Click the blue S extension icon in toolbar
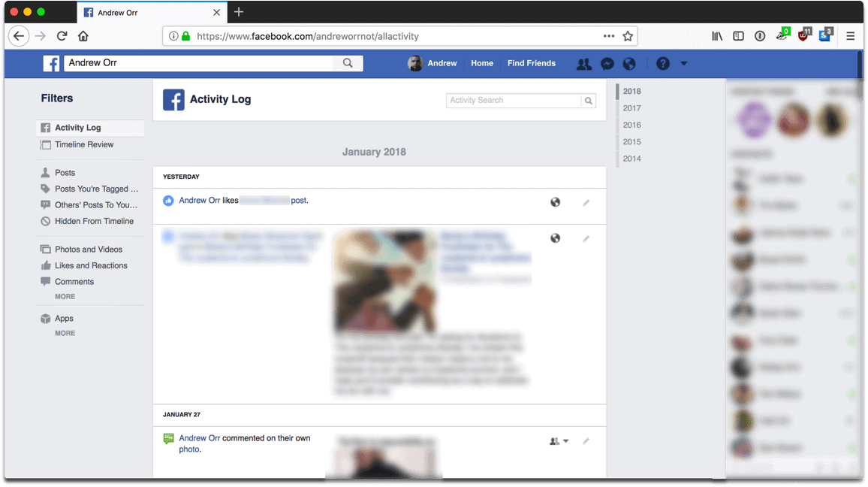This screenshot has width=868, height=487. point(825,35)
